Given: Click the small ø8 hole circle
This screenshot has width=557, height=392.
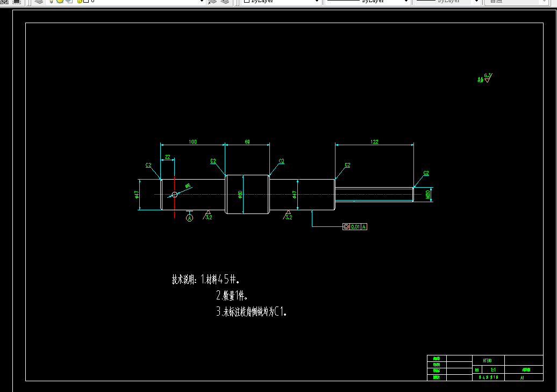Looking at the screenshot, I should (174, 195).
